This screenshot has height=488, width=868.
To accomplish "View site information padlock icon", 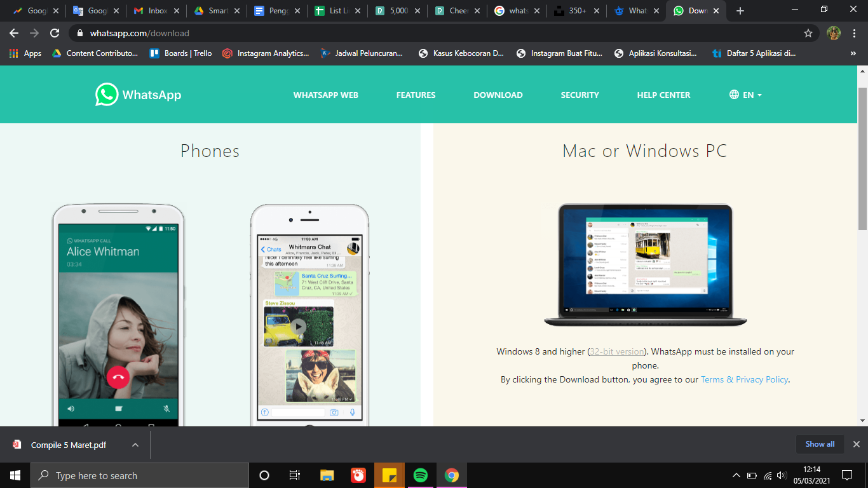I will pos(80,33).
